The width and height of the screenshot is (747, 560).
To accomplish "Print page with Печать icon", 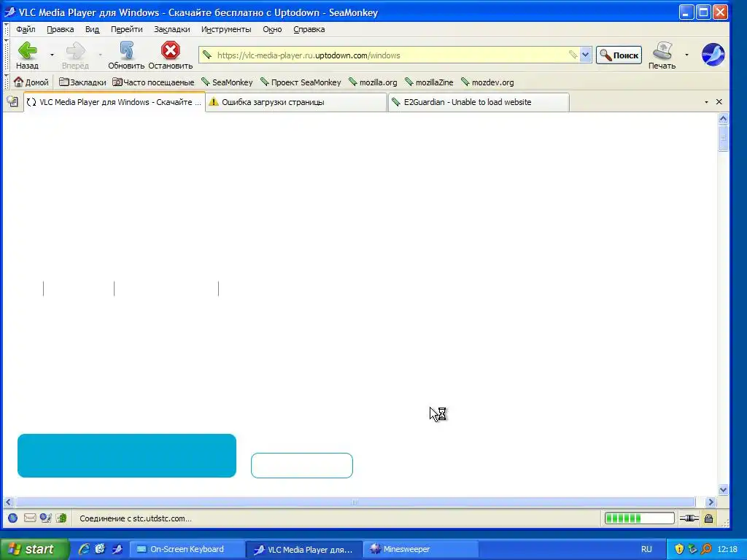I will coord(662,55).
